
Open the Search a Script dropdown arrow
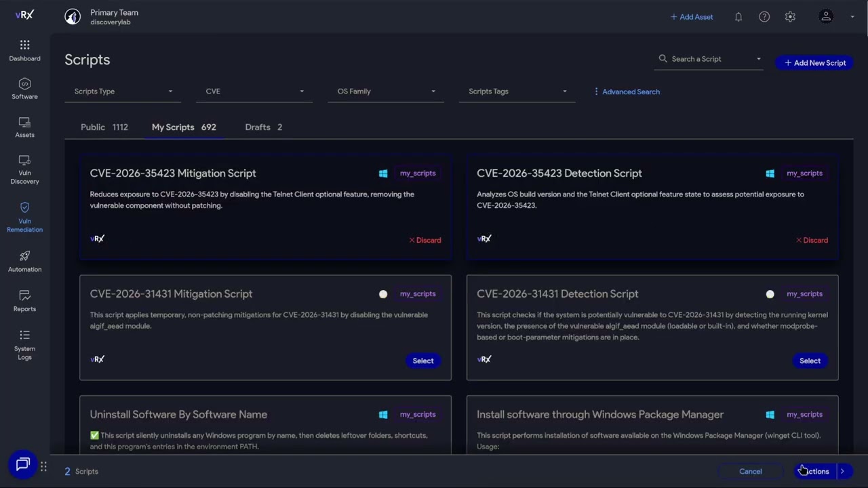(758, 59)
